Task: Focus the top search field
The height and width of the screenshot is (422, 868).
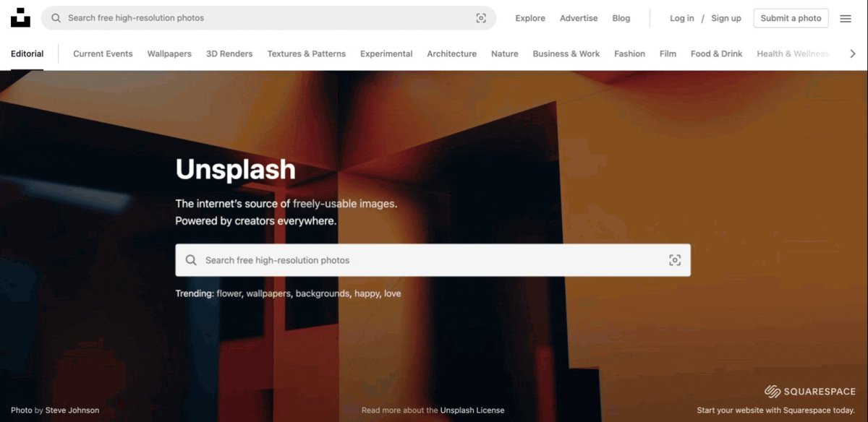Action: [268, 18]
